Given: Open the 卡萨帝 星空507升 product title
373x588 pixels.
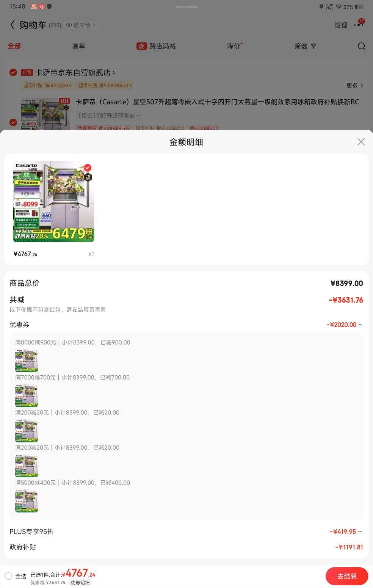Looking at the screenshot, I should (x=218, y=102).
